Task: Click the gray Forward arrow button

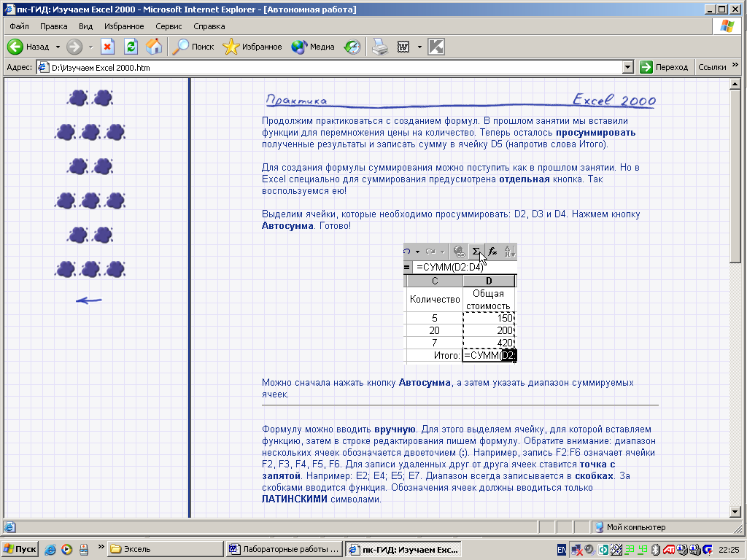Action: (74, 47)
